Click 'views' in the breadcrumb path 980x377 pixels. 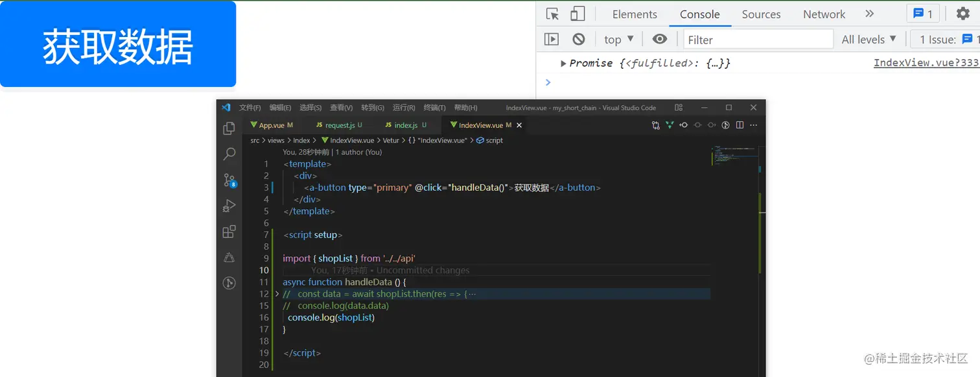(x=276, y=140)
